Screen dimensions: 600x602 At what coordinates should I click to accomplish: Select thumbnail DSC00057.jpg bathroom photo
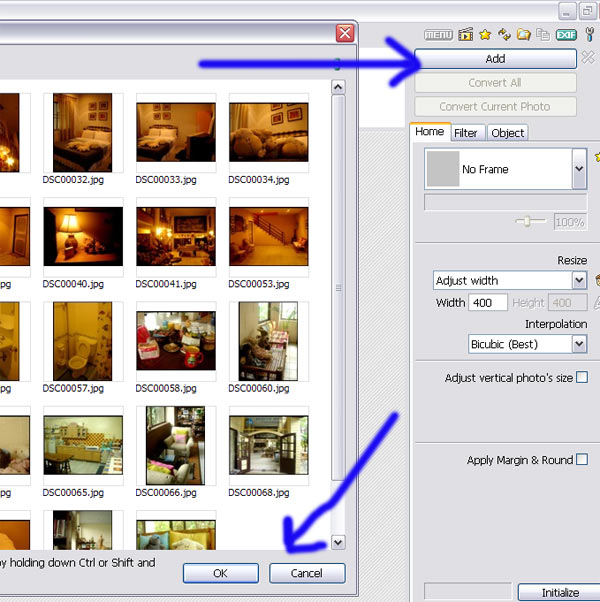83,341
